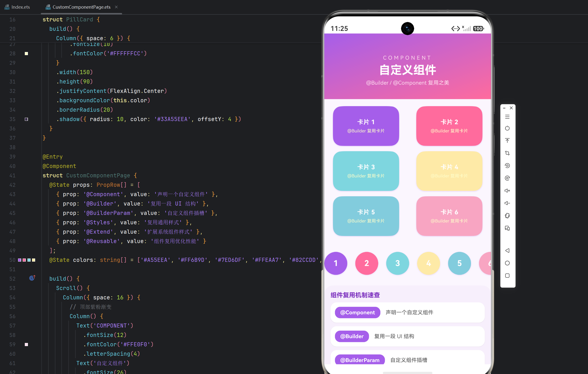Click the @Builder / @Component 复用之美 subtitle
Viewport: 588px width, 374px height.
click(408, 83)
